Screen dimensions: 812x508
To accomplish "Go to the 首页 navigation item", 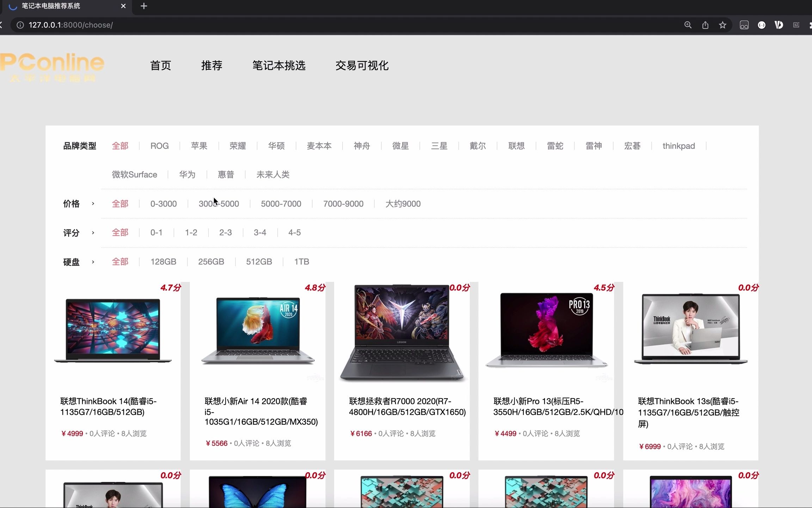I will (161, 66).
